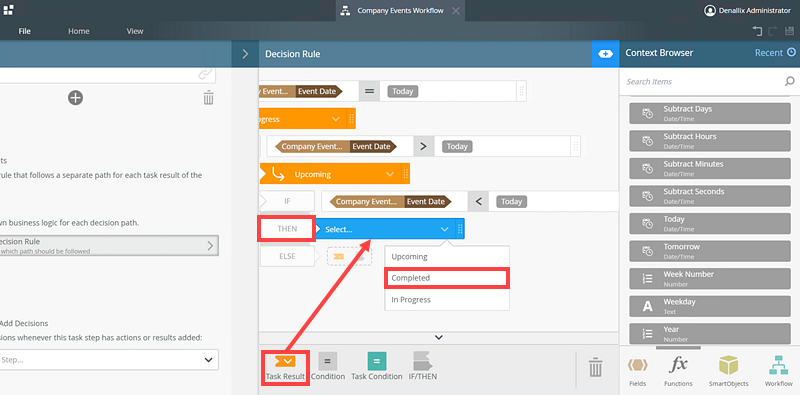This screenshot has width=800, height=395.
Task: Open Denallix Administrator user account
Action: click(747, 10)
